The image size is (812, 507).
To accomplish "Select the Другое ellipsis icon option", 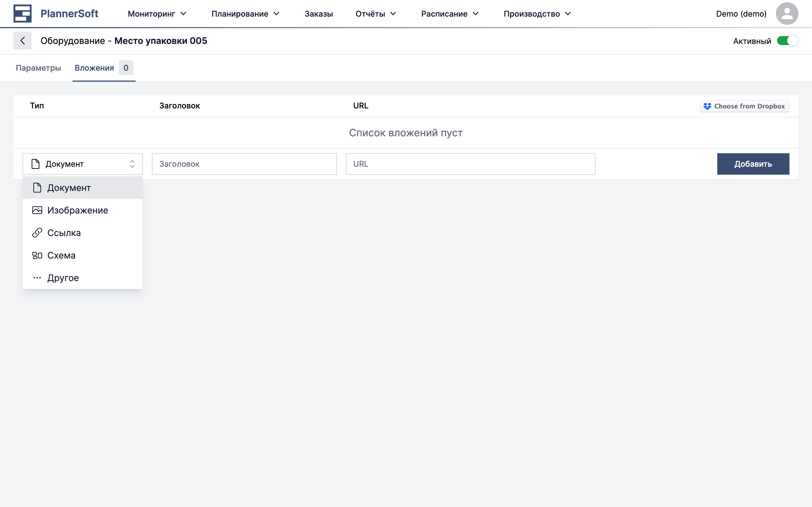I will click(x=37, y=277).
